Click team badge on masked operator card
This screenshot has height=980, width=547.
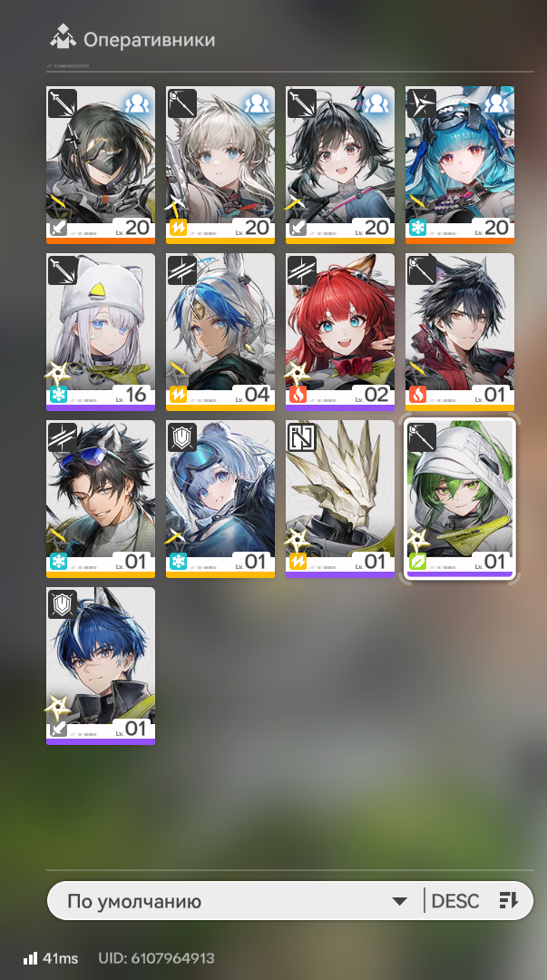tap(137, 103)
